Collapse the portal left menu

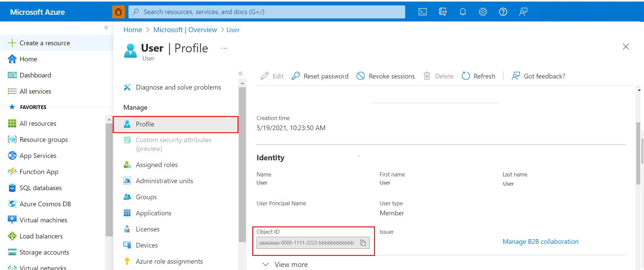click(106, 28)
